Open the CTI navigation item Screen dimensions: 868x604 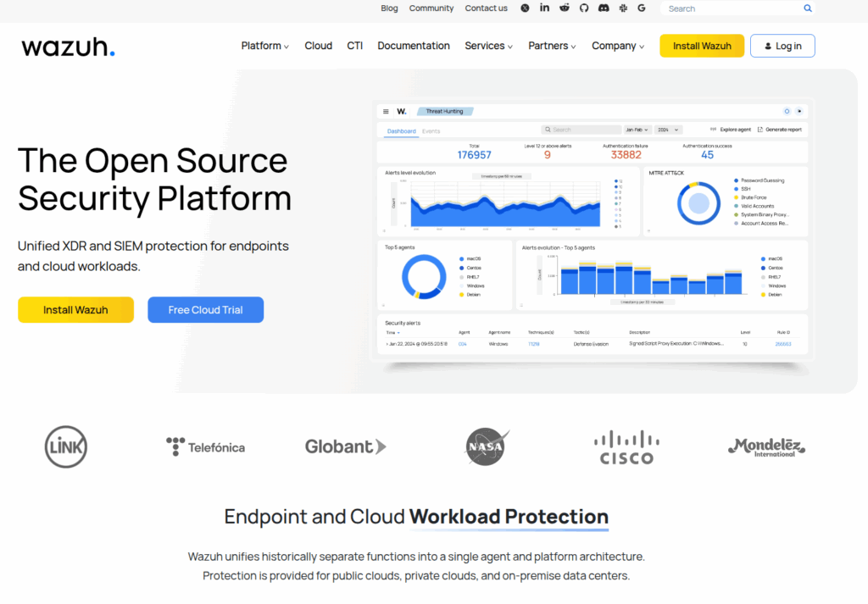point(355,46)
